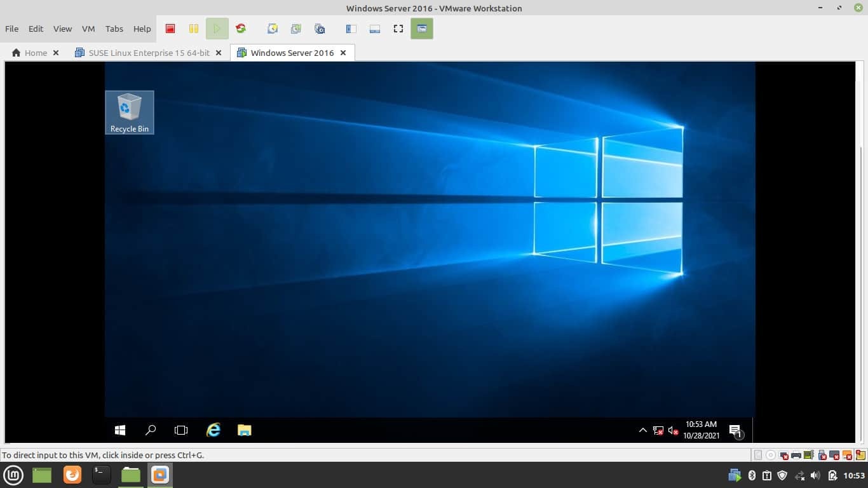The height and width of the screenshot is (488, 868).
Task: Click the shield security tray icon
Action: click(x=782, y=475)
